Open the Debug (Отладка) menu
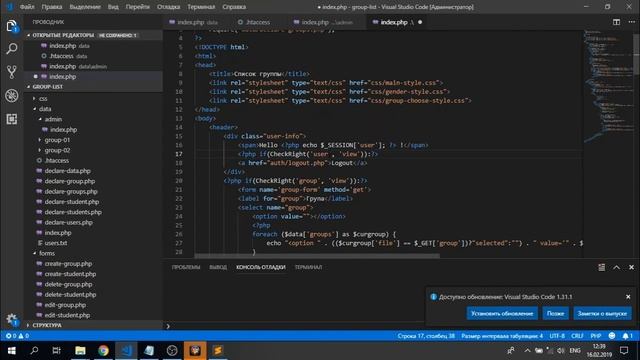The width and height of the screenshot is (640, 360). (168, 7)
